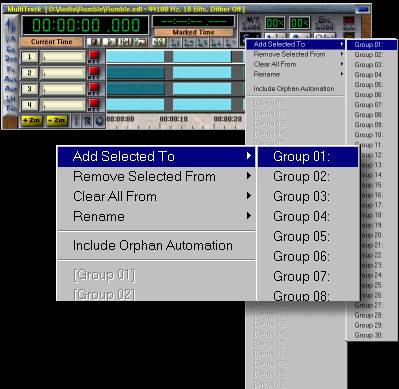
Task: Click track number button 2
Action: [x=29, y=73]
